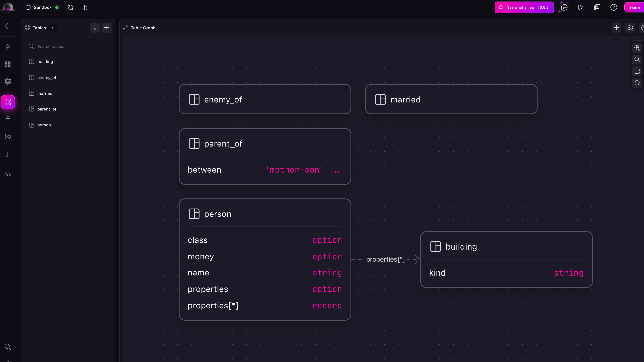Expand the person table entry in sidebar
Viewport: 644px width, 362px height.
click(44, 125)
